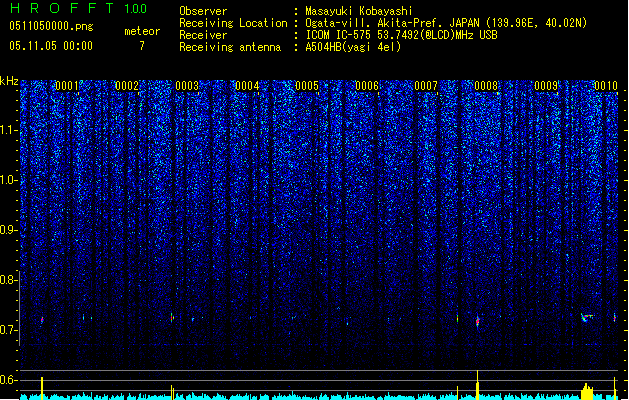Click time marker 0006
629x400 pixels.
click(367, 86)
